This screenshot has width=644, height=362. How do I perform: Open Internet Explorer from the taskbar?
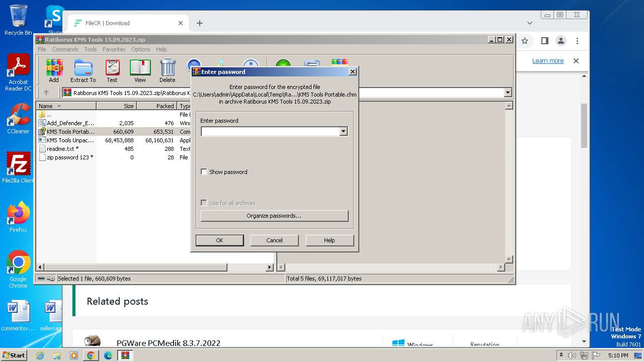point(40,355)
